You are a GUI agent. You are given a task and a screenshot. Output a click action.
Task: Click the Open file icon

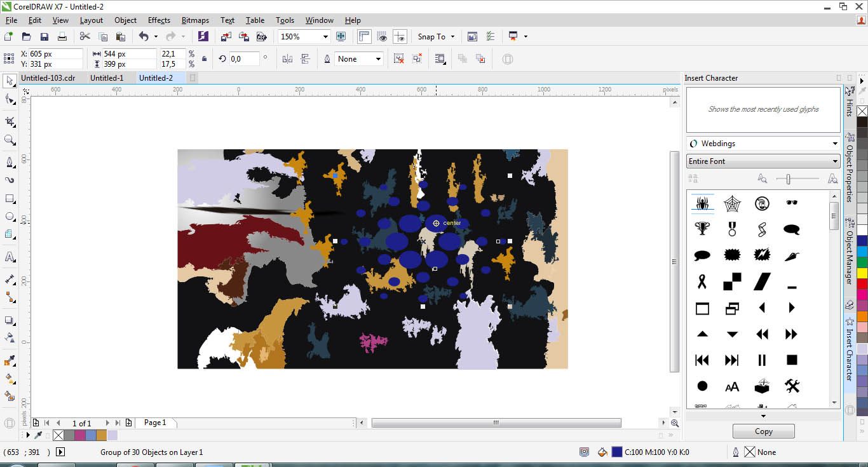(x=26, y=37)
